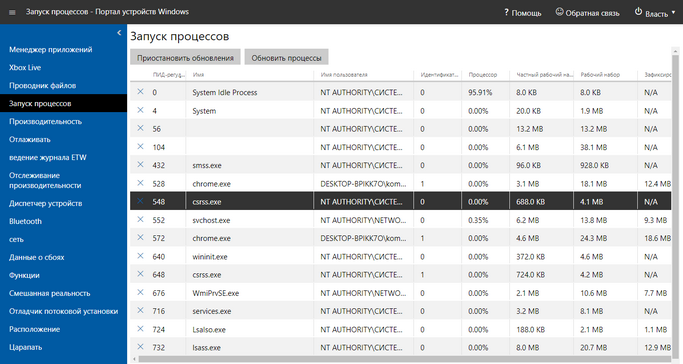Go to Performance in the sidebar
Image resolution: width=683 pixels, height=364 pixels.
pos(45,121)
